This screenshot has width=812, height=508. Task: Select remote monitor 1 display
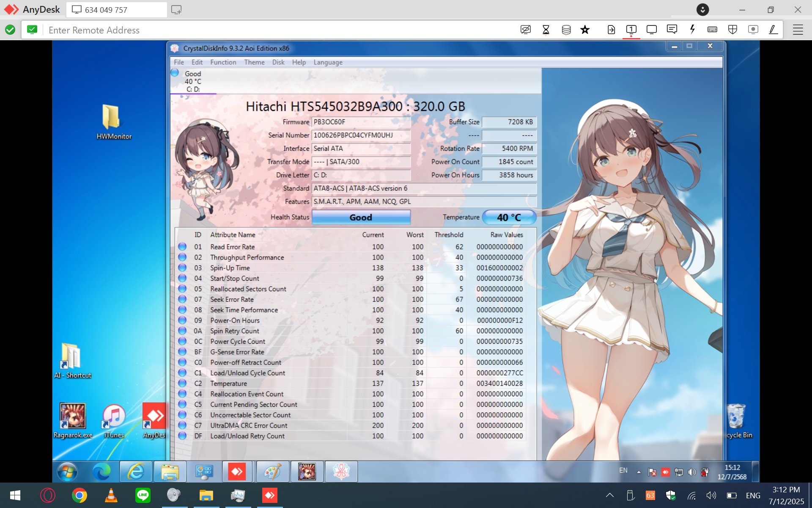point(631,30)
